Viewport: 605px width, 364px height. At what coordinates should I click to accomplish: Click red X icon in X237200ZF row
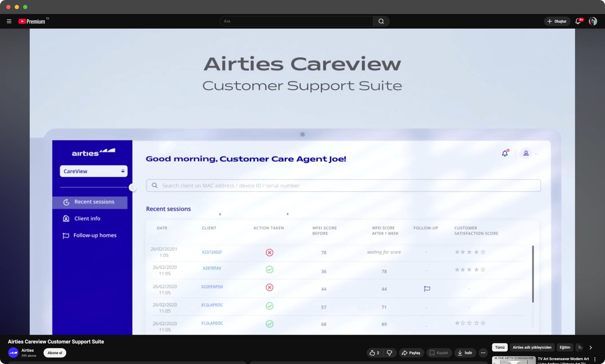click(269, 252)
